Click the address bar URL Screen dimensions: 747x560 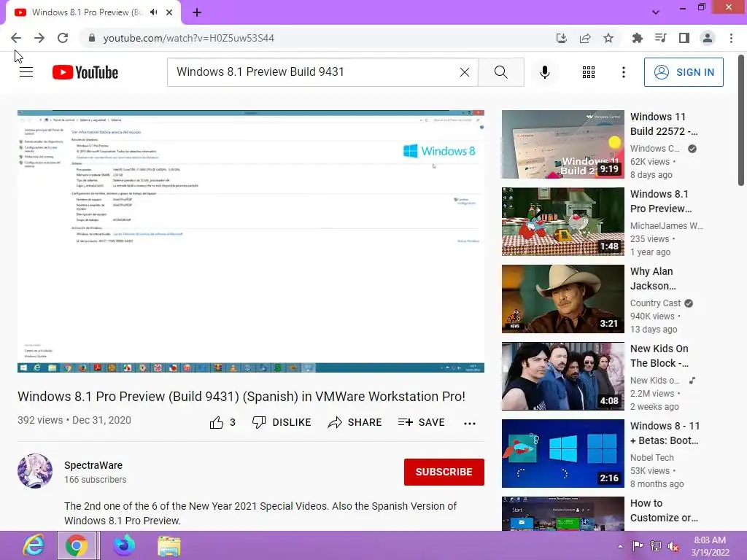tap(189, 38)
